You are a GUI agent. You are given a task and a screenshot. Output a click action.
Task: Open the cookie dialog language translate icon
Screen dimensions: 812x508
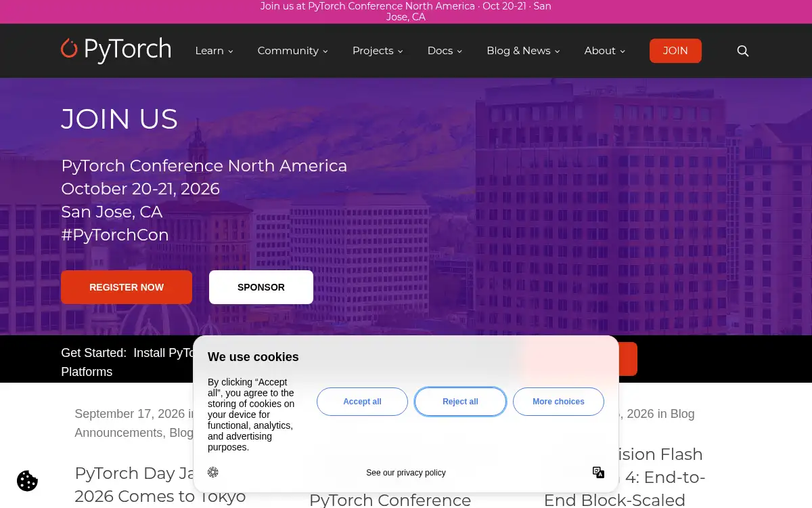[598, 473]
